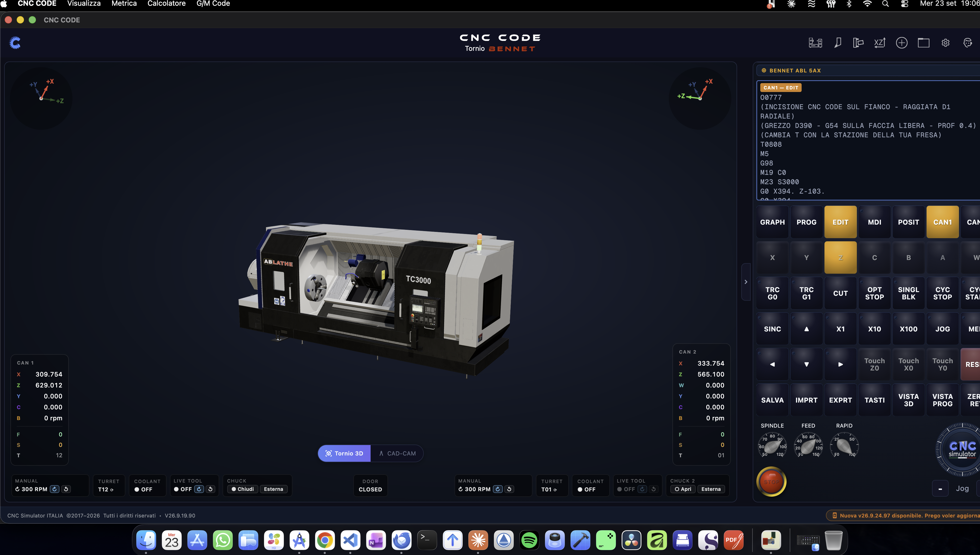Open the G/M Code menu
Screen dimensions: 980x555
pyautogui.click(x=213, y=4)
